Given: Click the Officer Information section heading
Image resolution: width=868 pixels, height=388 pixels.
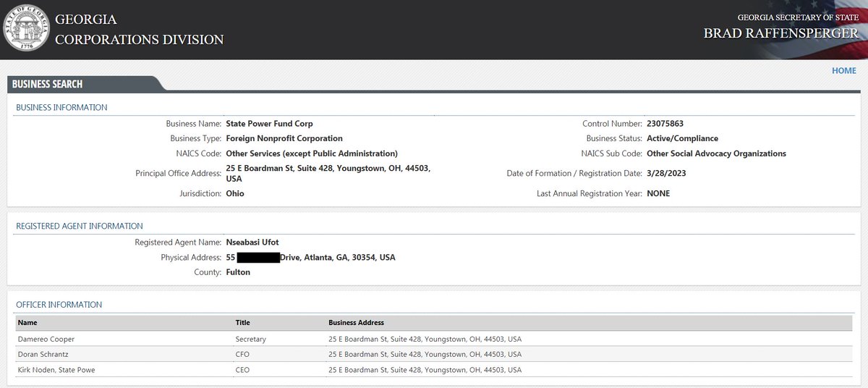Looking at the screenshot, I should point(59,305).
